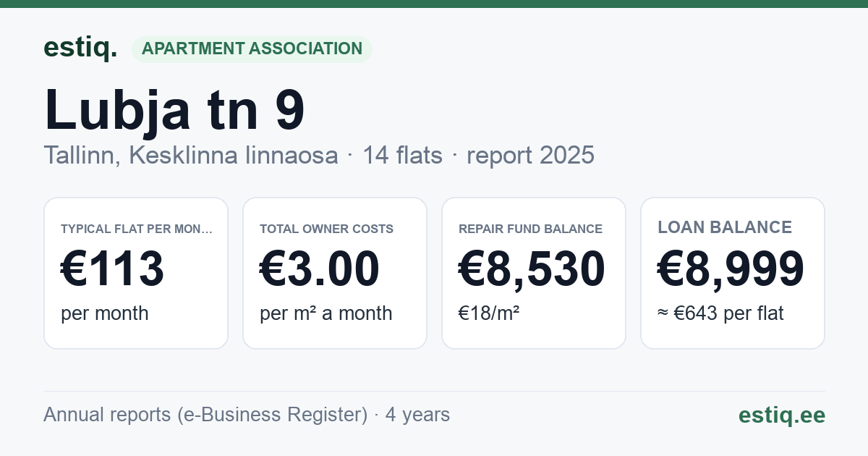Click Annual reports (e-Business Register) text
Screen dimensions: 868x456
pos(205,415)
